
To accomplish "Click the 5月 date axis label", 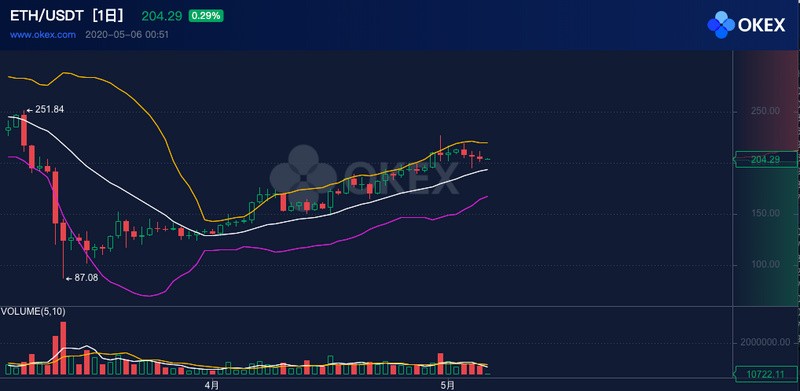I will click(x=446, y=385).
